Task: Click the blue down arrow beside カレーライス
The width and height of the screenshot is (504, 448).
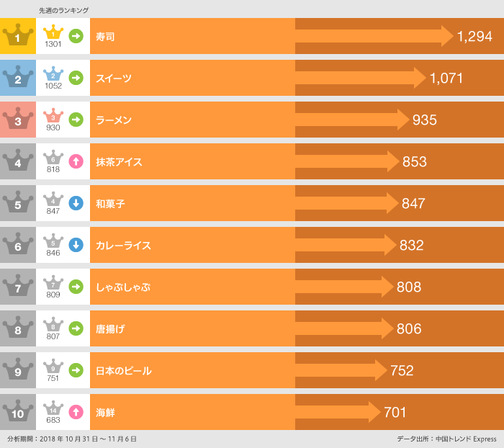Action: click(x=76, y=245)
